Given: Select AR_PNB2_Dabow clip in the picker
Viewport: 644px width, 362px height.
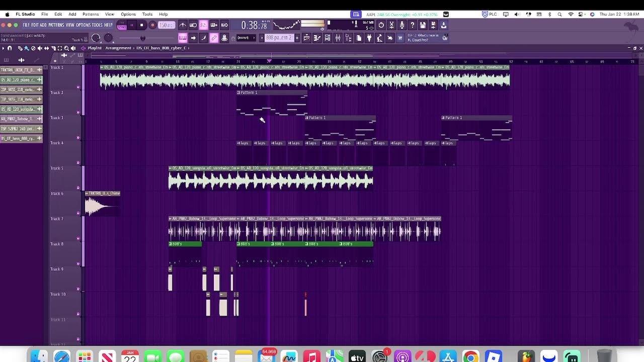Looking at the screenshot, I should (21, 119).
